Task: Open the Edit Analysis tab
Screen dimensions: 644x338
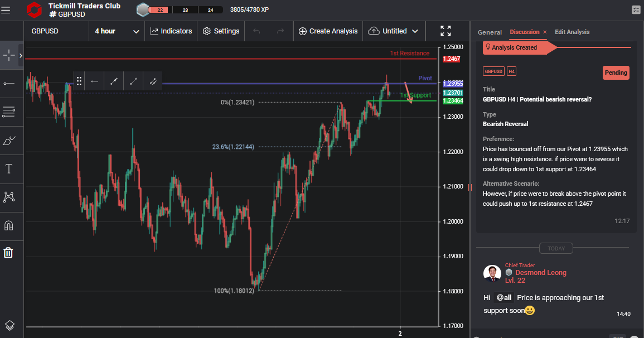Action: (572, 32)
